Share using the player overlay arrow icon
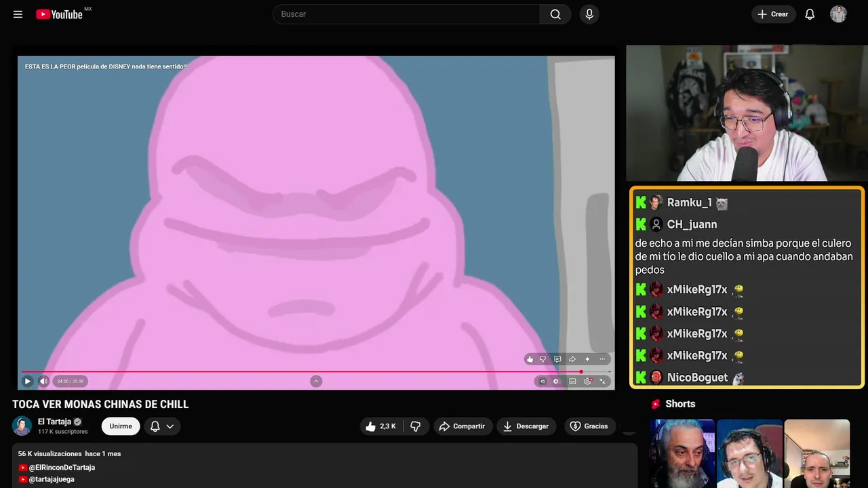The width and height of the screenshot is (868, 488). [572, 359]
